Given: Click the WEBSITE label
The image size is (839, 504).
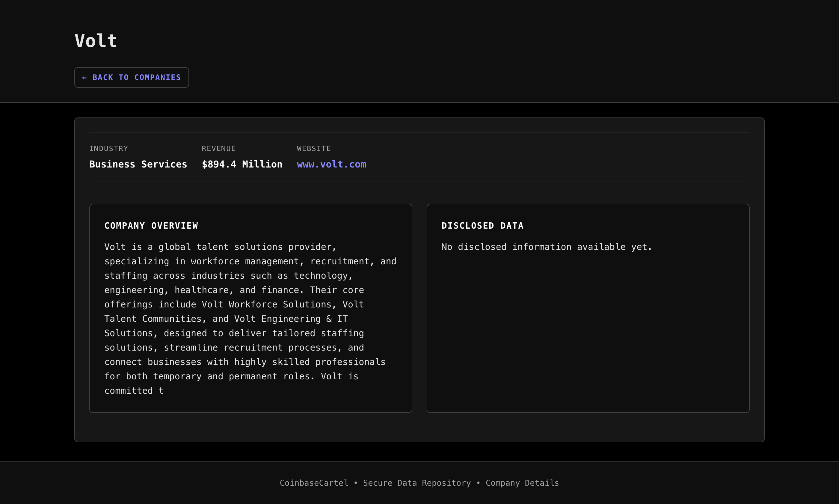Looking at the screenshot, I should click(x=314, y=148).
